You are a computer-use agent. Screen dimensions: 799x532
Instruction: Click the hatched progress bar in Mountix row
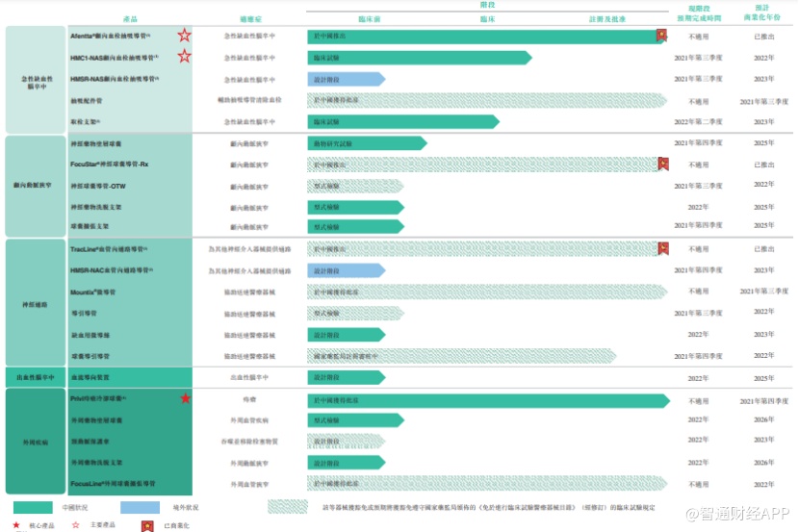[488, 291]
